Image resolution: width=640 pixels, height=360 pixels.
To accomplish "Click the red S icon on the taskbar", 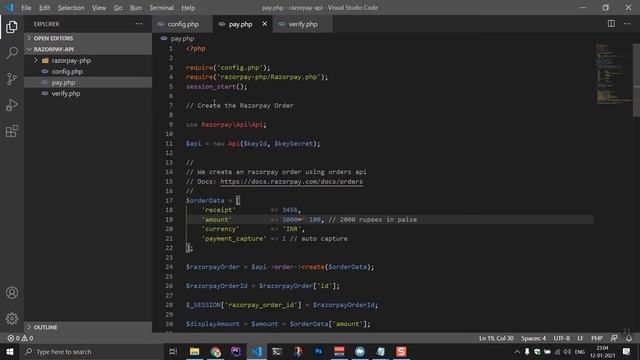I will [x=401, y=351].
